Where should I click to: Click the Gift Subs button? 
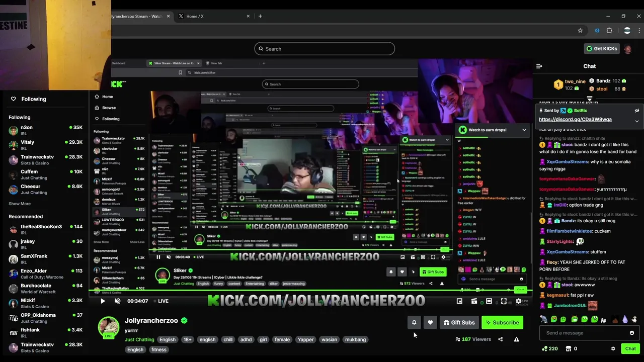459,322
